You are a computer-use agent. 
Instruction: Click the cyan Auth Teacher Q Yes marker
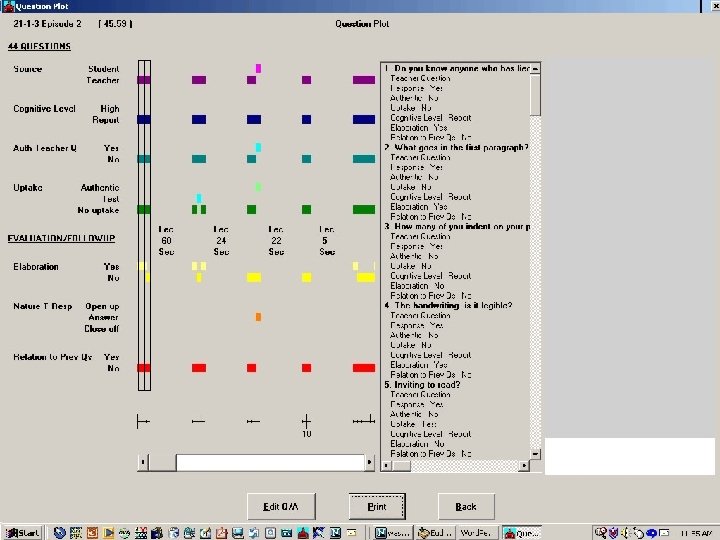(x=259, y=147)
